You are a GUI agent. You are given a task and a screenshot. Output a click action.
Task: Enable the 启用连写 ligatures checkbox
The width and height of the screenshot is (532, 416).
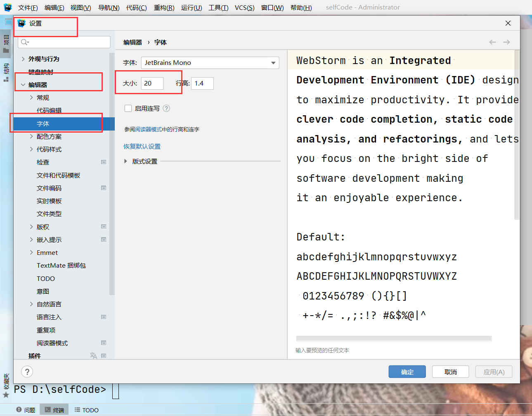[128, 108]
